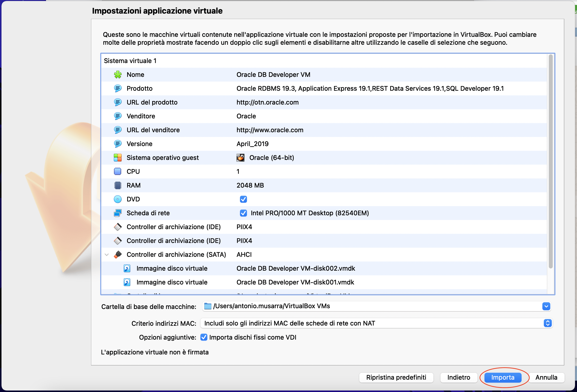This screenshot has width=577, height=392.
Task: Click the speech bubble icon beside Versione
Action: (x=118, y=144)
